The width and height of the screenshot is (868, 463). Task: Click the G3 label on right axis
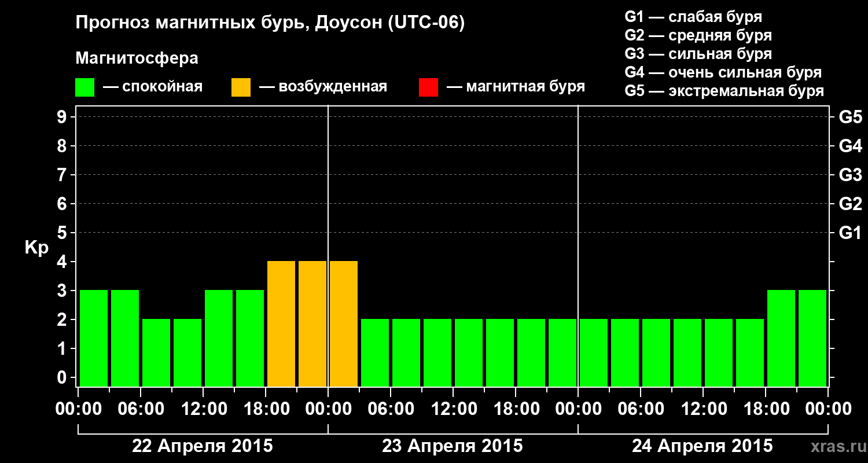pos(850,175)
